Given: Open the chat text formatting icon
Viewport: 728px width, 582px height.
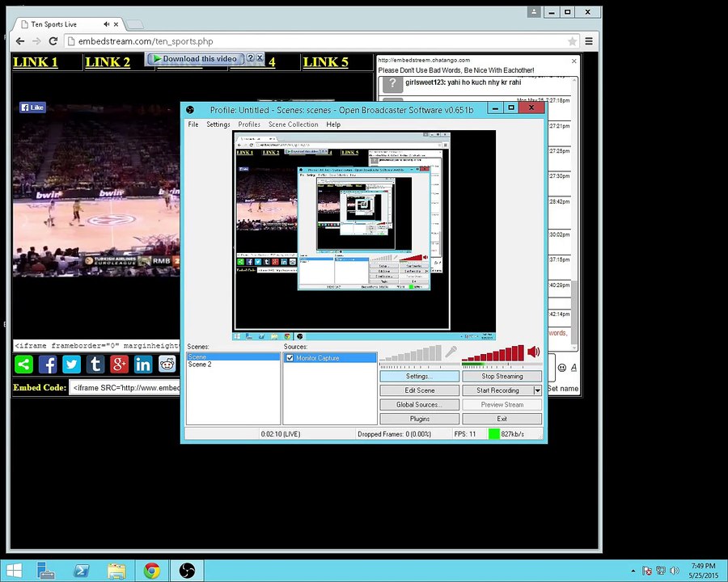Looking at the screenshot, I should coord(574,368).
